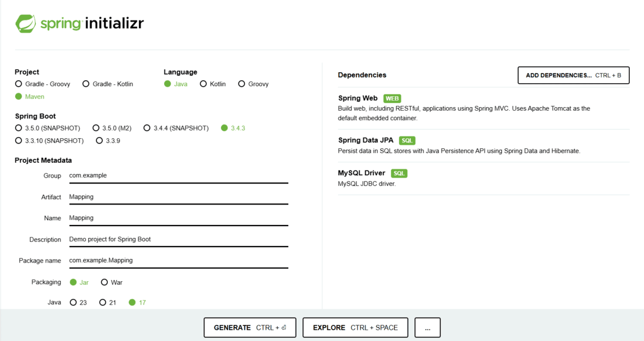Click the spring initializr title text
This screenshot has height=341, width=644.
[x=92, y=23]
